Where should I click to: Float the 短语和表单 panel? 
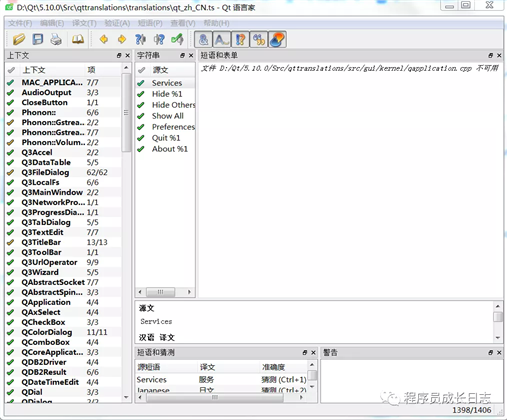pyautogui.click(x=491, y=55)
